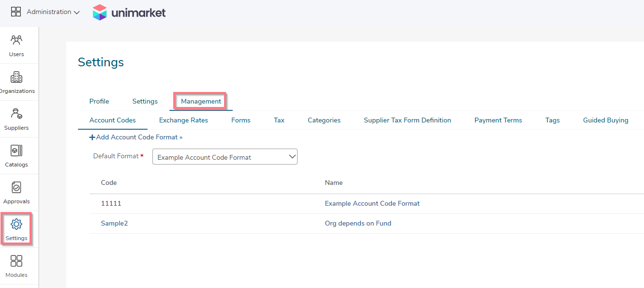Image resolution: width=644 pixels, height=288 pixels.
Task: Click the app grid icon beside Administration
Action: pos(16,12)
